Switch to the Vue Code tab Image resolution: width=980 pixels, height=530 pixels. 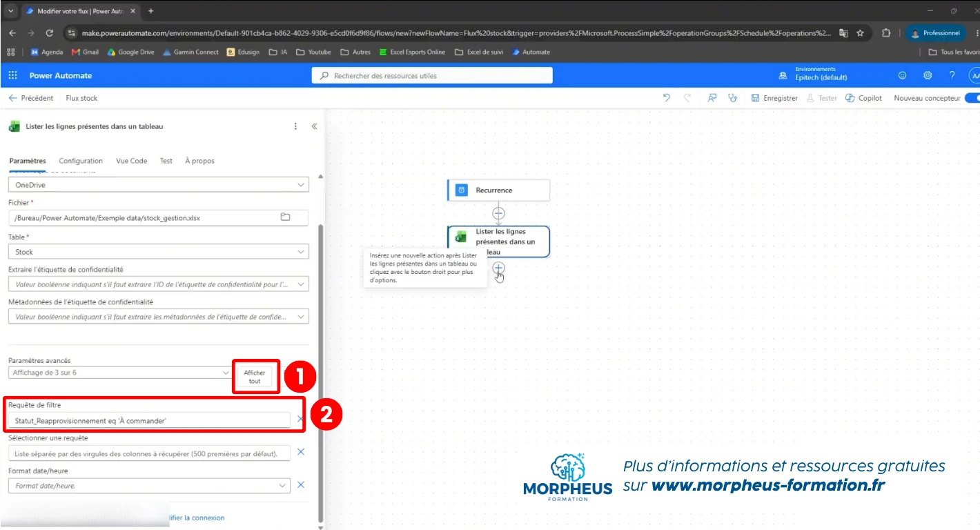click(131, 161)
